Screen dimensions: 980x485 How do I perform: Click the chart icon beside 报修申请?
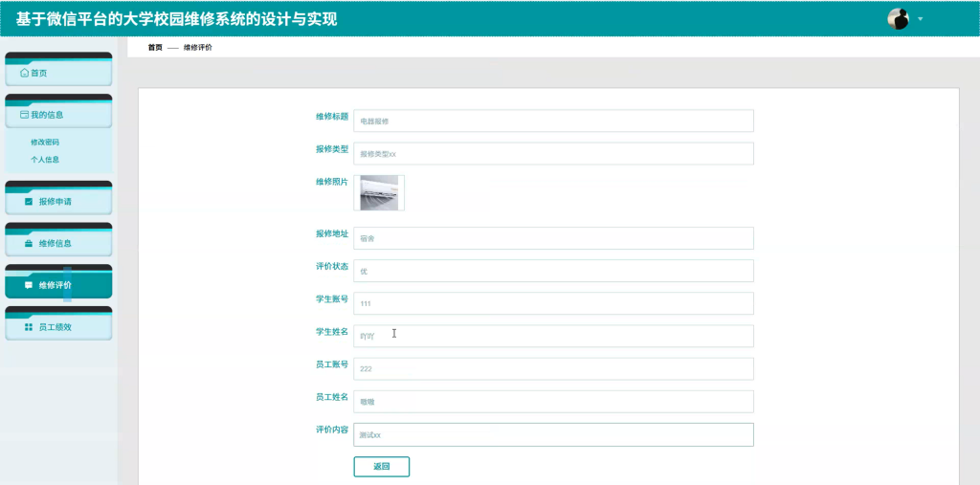tap(28, 202)
